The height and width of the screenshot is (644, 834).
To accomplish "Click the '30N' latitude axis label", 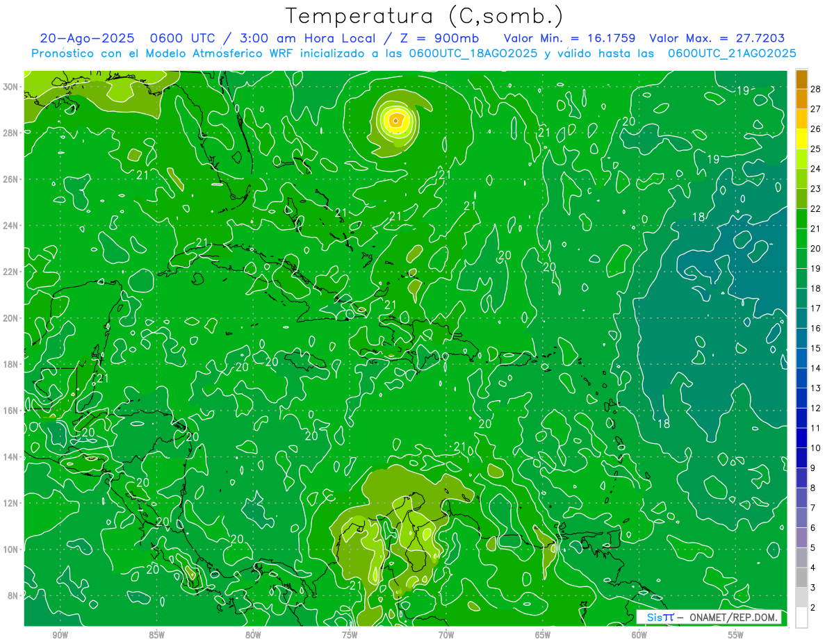I will (x=10, y=86).
